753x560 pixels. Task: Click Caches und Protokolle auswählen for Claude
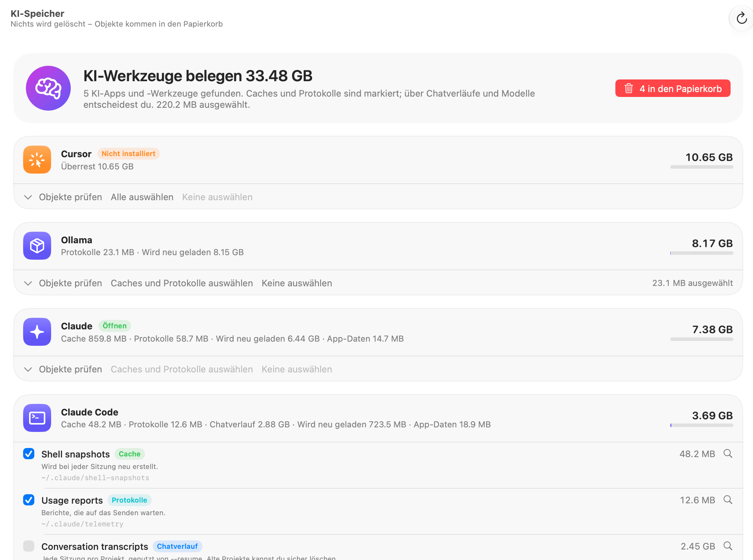[x=182, y=369]
